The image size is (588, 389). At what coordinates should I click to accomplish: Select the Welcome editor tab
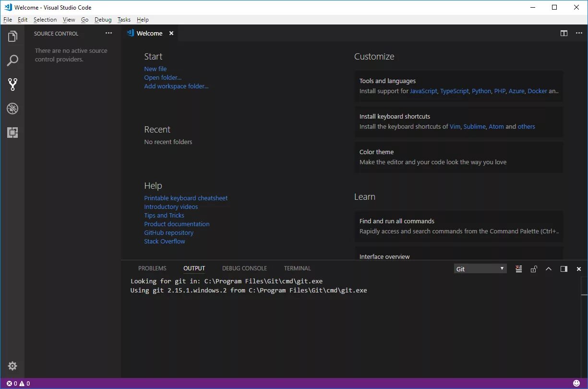(x=150, y=33)
